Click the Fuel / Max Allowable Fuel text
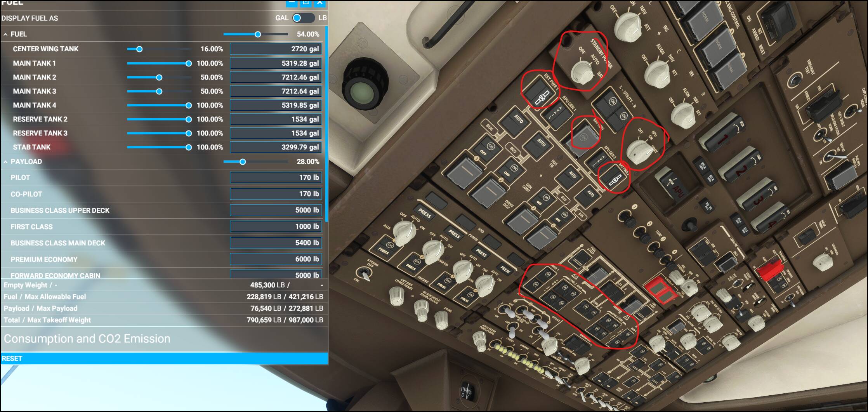This screenshot has width=868, height=412. click(45, 297)
